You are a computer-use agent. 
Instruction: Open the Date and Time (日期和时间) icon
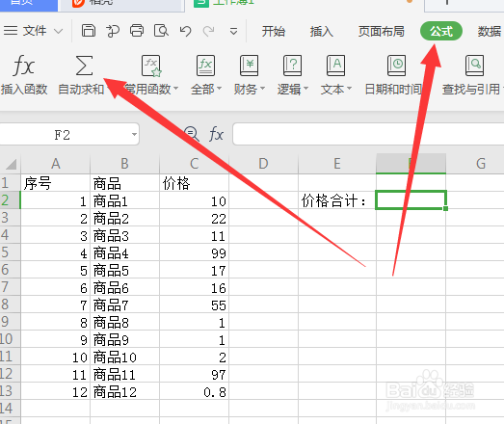[396, 66]
